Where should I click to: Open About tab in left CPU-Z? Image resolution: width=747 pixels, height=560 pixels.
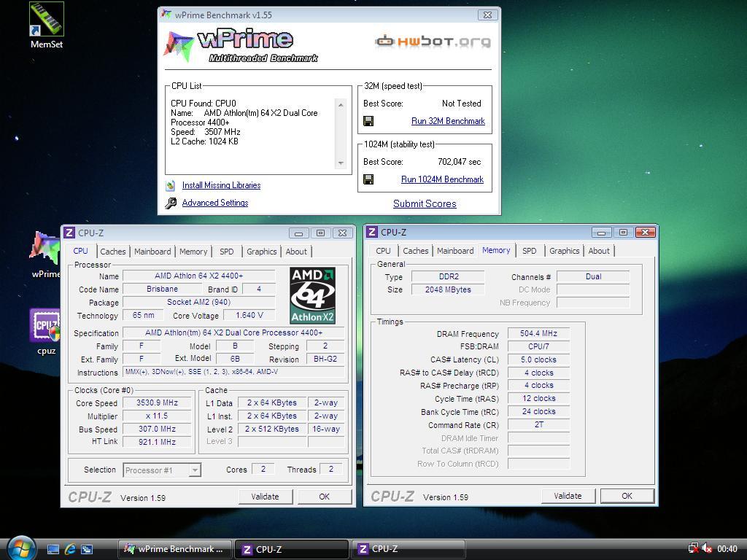[296, 252]
